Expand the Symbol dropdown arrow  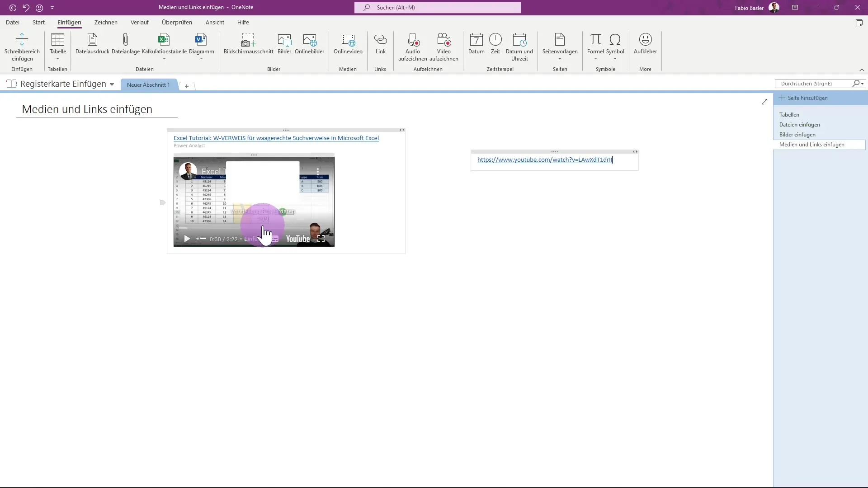pos(615,59)
